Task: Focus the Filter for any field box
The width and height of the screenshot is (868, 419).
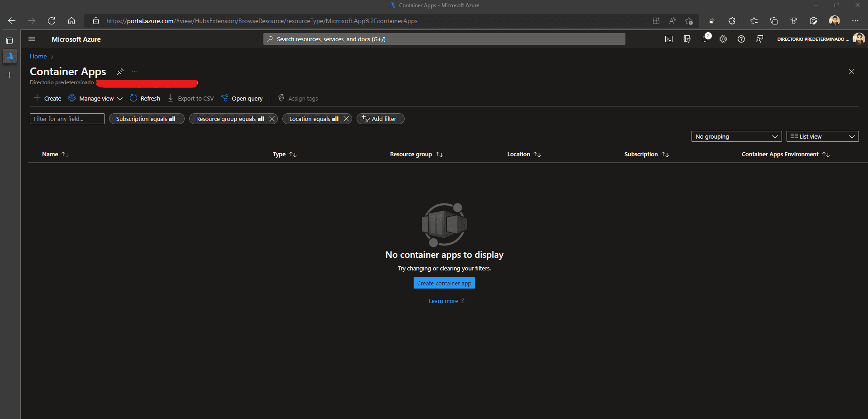Action: coord(67,119)
